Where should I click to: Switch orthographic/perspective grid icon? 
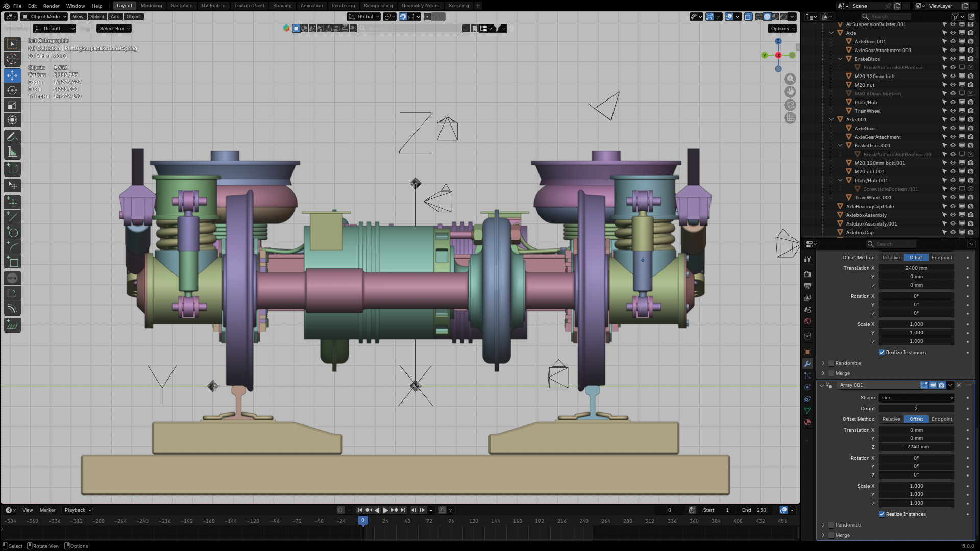coord(790,118)
